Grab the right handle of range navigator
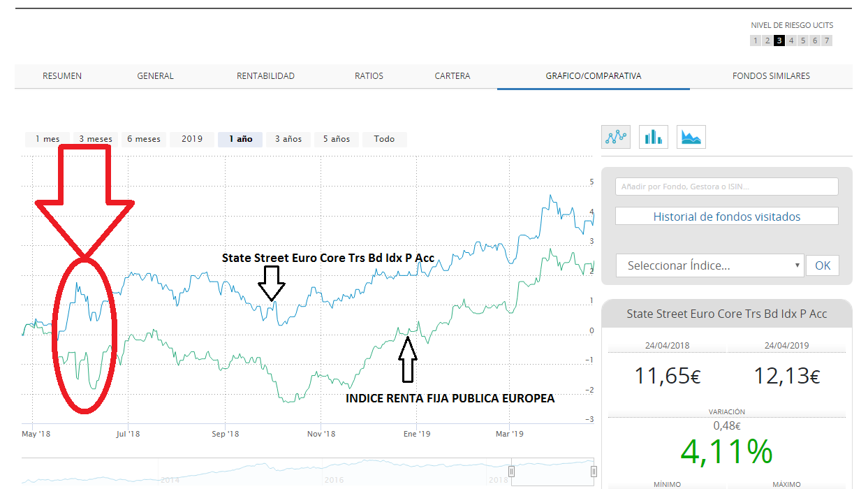 click(594, 472)
